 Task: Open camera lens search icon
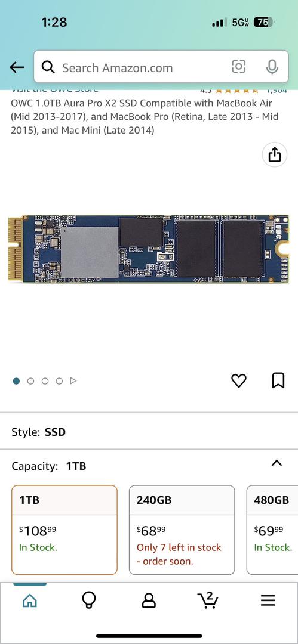[239, 67]
